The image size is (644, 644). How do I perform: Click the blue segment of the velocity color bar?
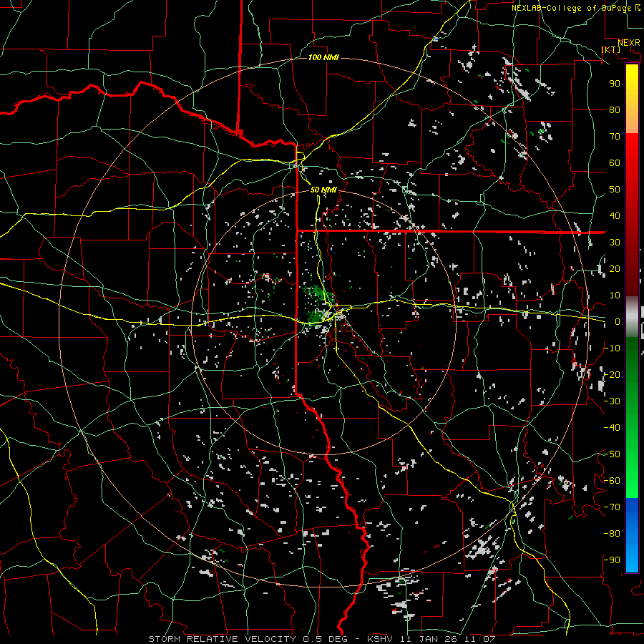[632, 535]
